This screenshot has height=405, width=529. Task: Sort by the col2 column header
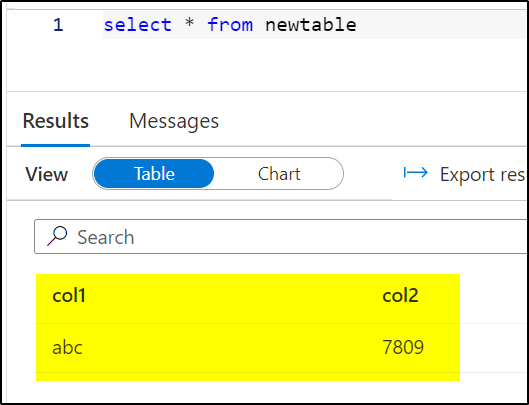(x=400, y=296)
